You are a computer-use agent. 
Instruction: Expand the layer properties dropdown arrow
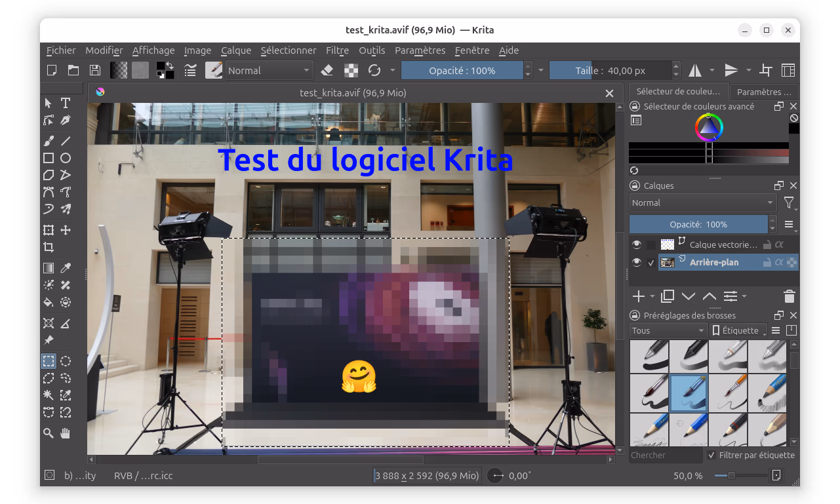point(744,297)
